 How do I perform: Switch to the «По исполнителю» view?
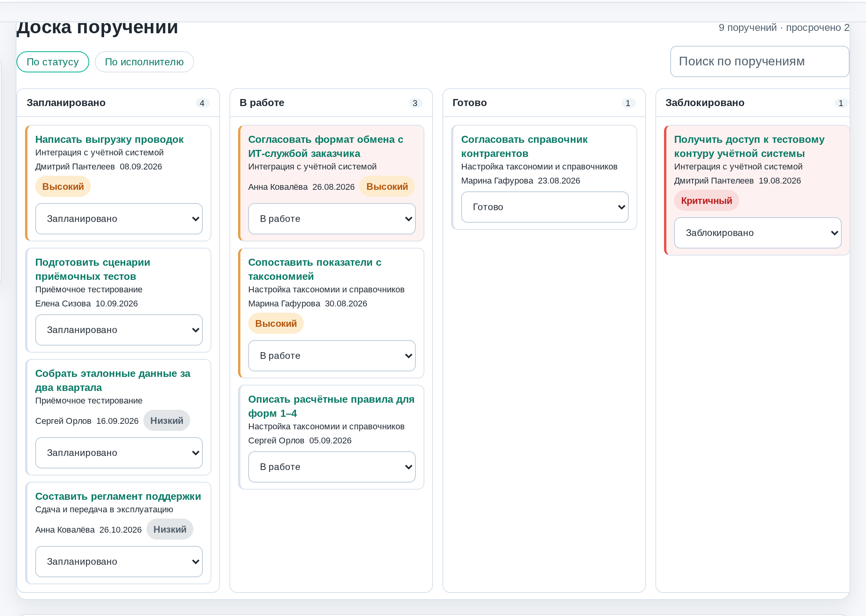coord(144,62)
